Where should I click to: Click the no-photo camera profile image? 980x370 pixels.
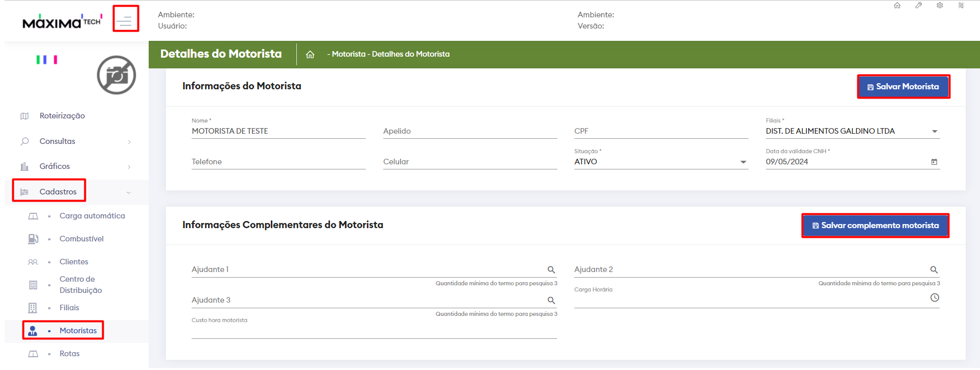tap(116, 75)
